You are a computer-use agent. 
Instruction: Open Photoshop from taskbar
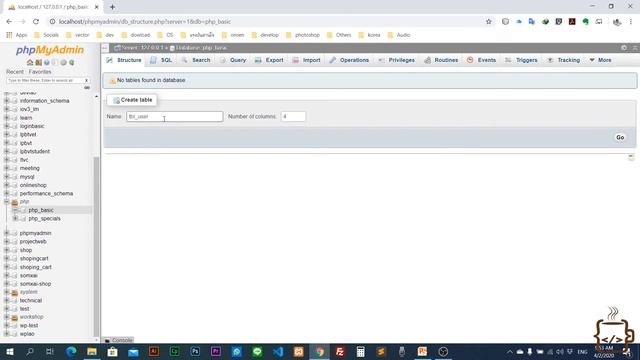pos(195,351)
